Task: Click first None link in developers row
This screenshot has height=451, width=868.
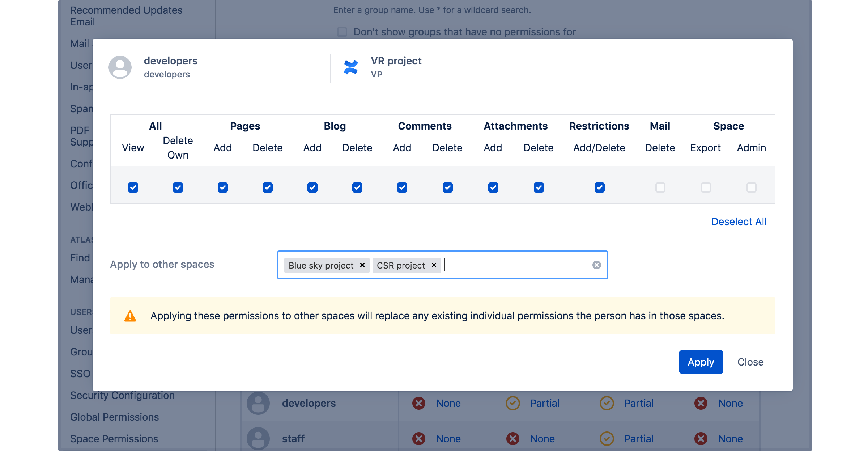Action: (448, 403)
